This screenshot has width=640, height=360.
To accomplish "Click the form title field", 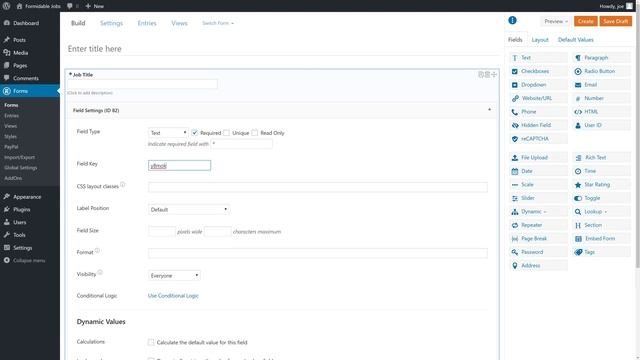I will click(283, 49).
